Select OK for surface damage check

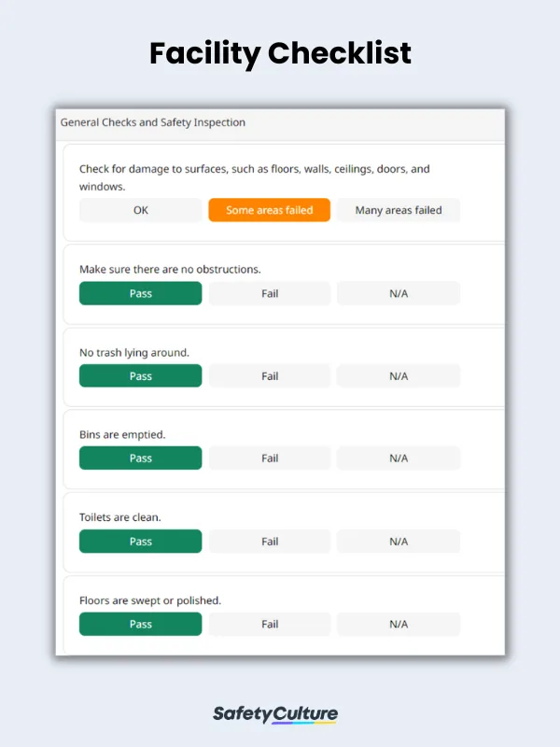(x=140, y=210)
